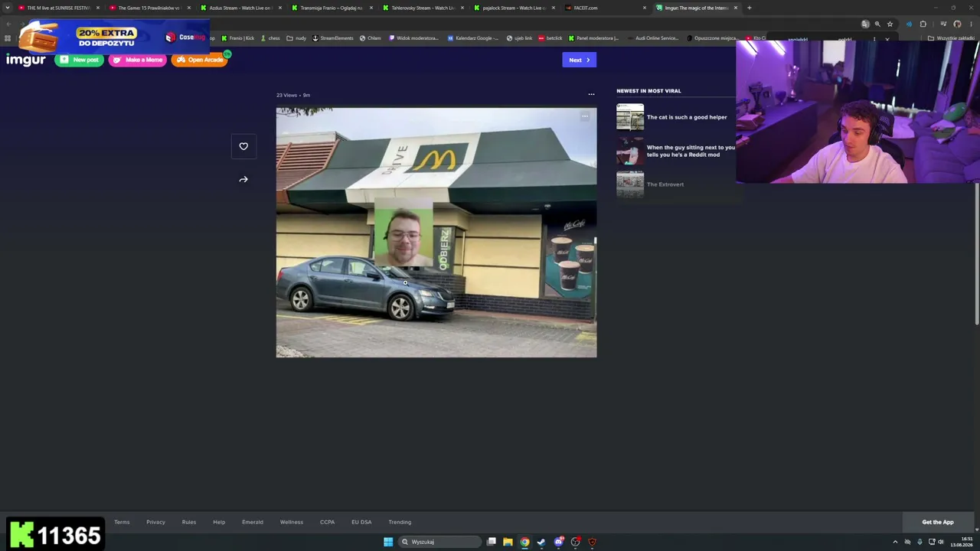This screenshot has width=980, height=551.
Task: Open 'The Extrovert' post
Action: pyautogui.click(x=665, y=184)
